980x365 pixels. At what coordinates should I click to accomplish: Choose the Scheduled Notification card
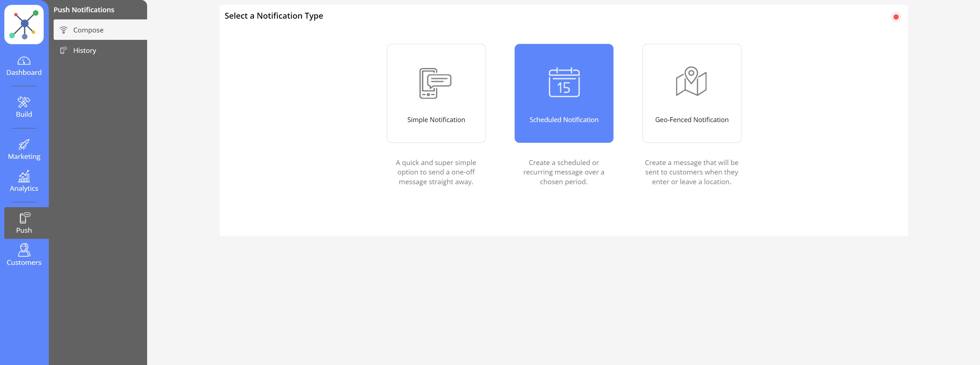point(563,93)
